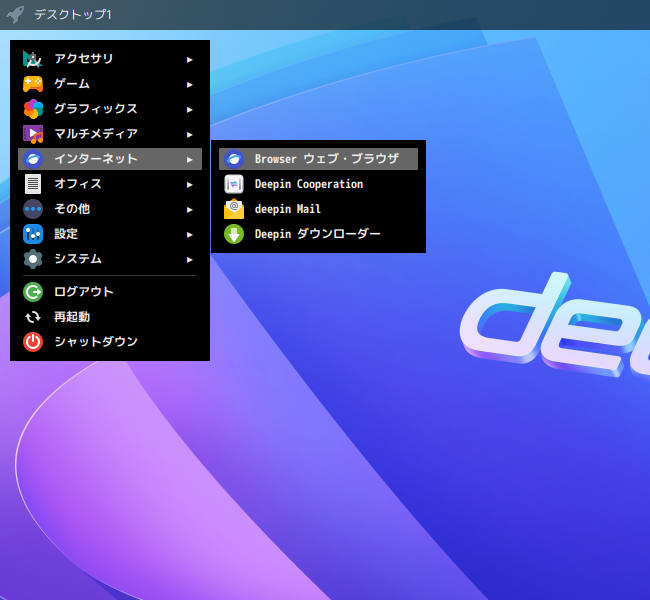Click the グラフィックス colorful flower icon

point(33,109)
